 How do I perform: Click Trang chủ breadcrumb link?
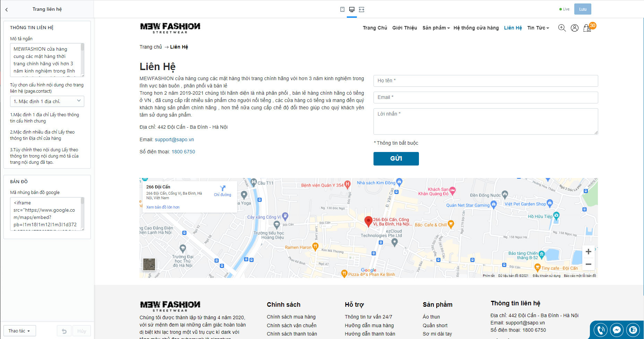click(x=151, y=47)
